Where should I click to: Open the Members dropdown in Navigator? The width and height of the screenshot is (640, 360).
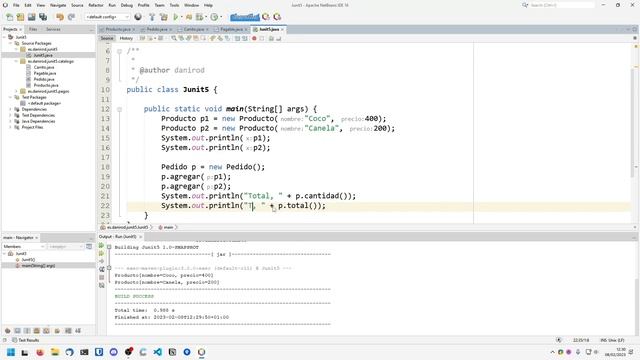point(23,247)
